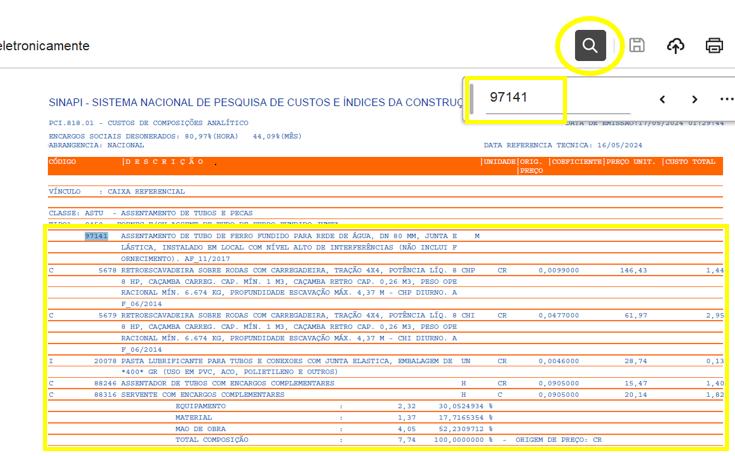
Task: Click the floppy disk save icon
Action: (637, 45)
